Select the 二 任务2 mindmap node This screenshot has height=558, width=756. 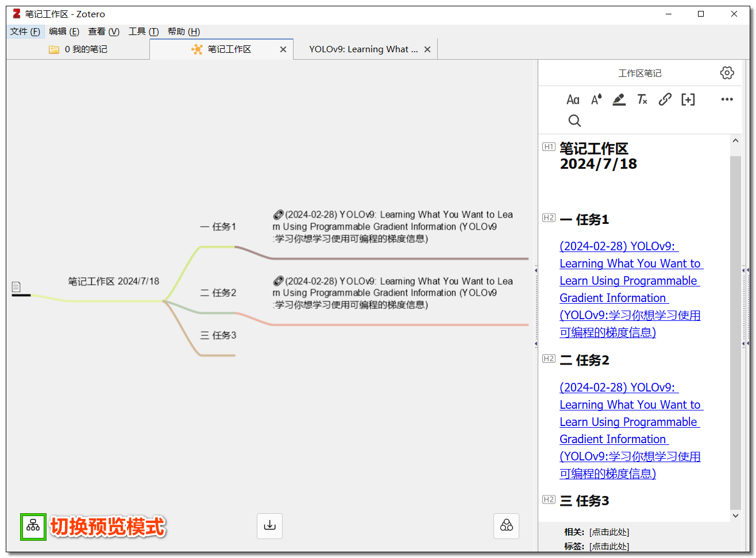click(x=218, y=293)
